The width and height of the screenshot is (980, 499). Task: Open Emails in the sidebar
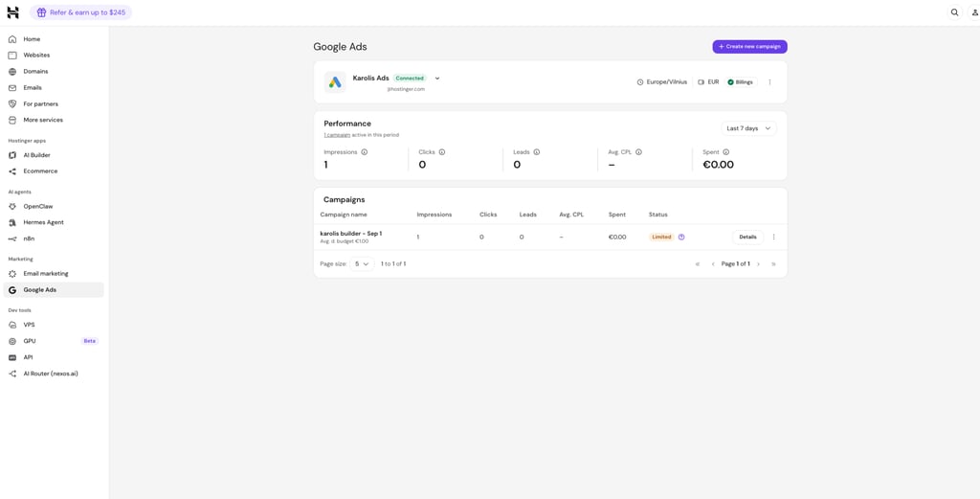(x=54, y=88)
